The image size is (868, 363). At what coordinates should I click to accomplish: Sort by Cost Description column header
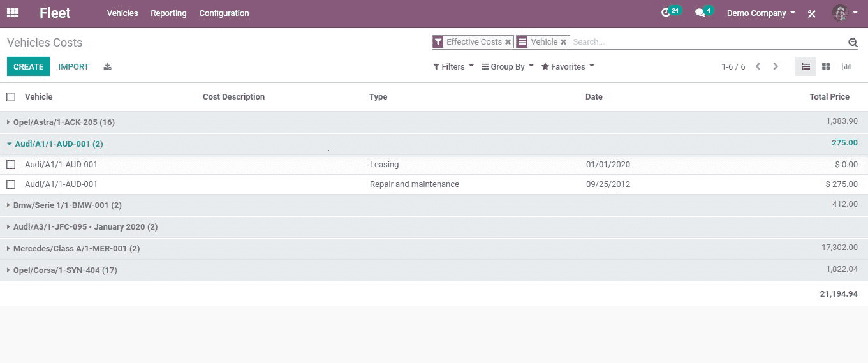(x=233, y=97)
